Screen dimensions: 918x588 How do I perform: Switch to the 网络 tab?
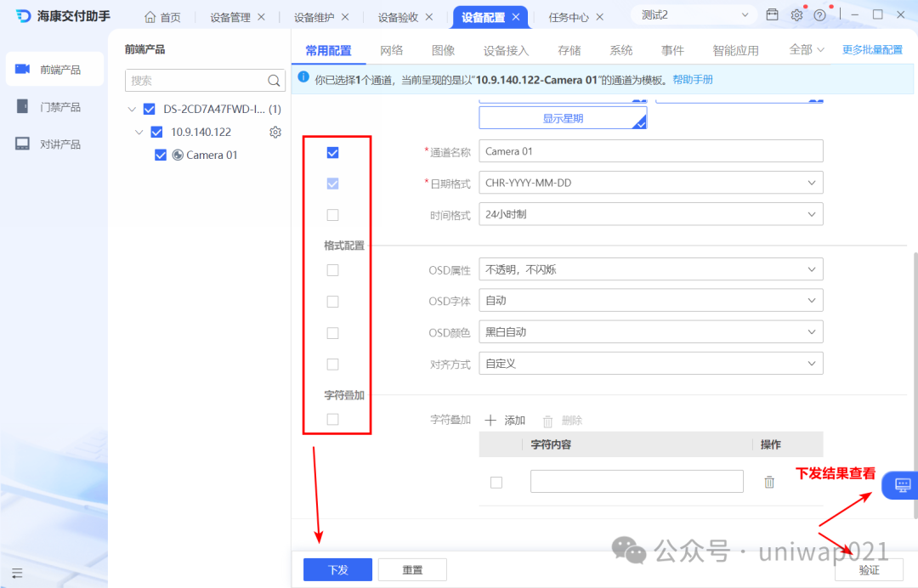(x=391, y=50)
